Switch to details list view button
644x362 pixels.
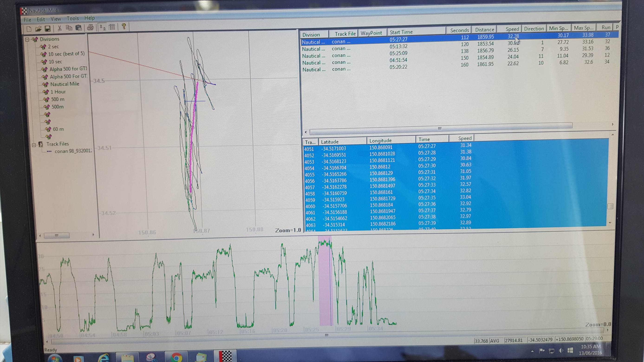pos(112,27)
